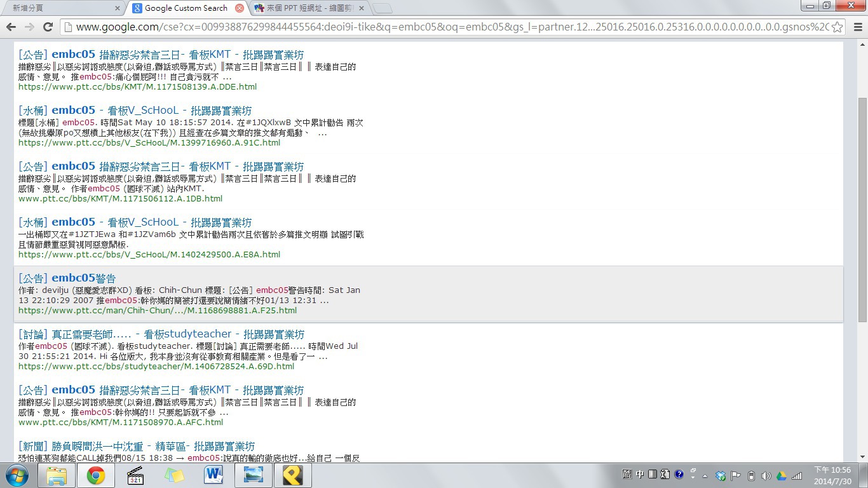Open the Dropbox tray icon

coord(721,475)
